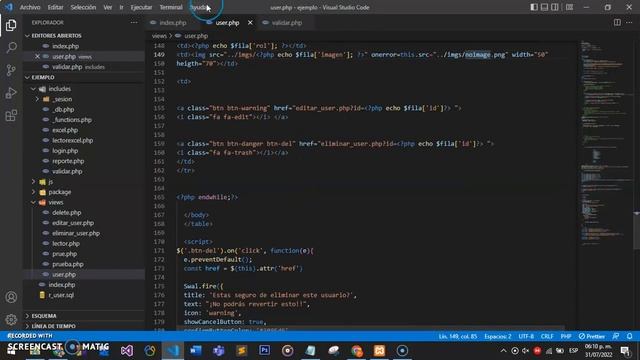Close the user.php editor tab
640x360 pixels.
coord(250,22)
